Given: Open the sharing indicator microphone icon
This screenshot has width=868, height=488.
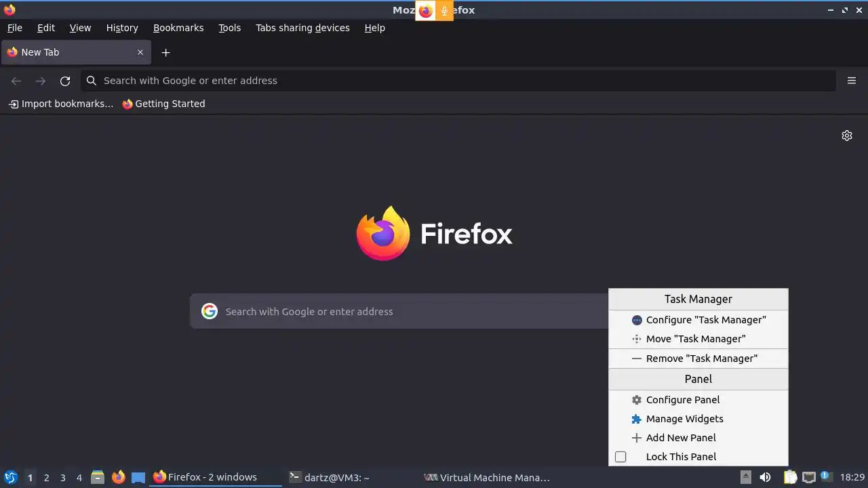Looking at the screenshot, I should (444, 10).
